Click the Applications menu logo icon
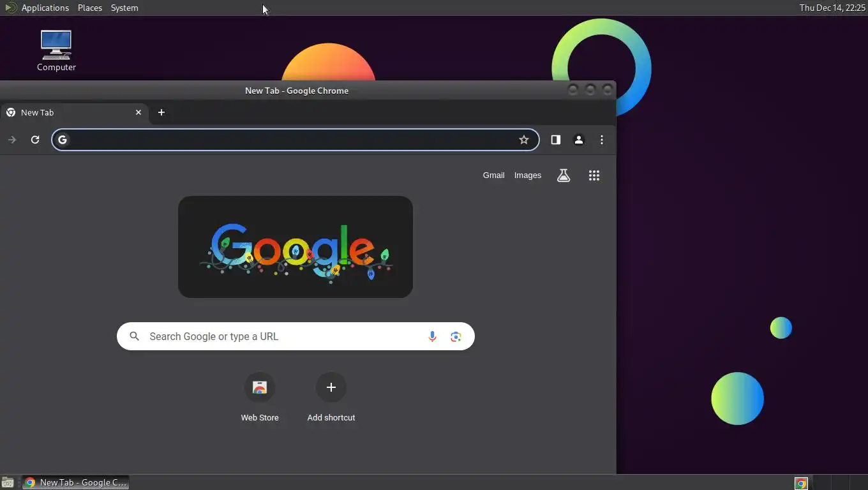This screenshot has width=868, height=490. [x=10, y=8]
